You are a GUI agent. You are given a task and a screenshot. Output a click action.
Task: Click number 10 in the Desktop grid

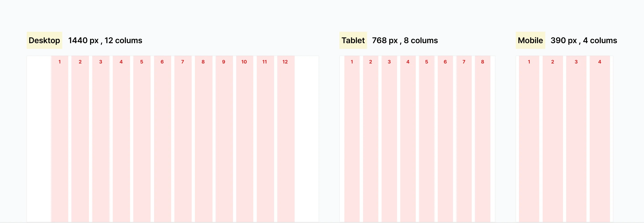244,62
